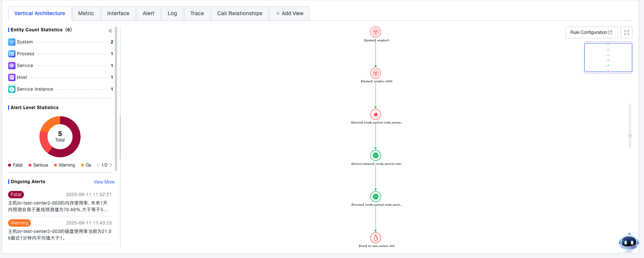Click the green Process node icon

[376, 196]
